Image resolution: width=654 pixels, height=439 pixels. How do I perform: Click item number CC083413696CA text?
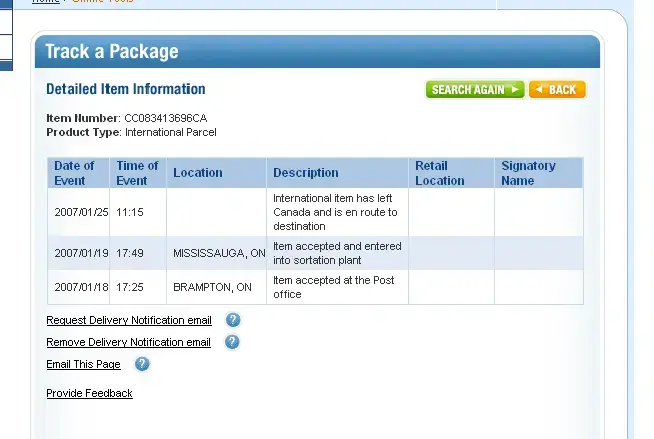coord(166,118)
